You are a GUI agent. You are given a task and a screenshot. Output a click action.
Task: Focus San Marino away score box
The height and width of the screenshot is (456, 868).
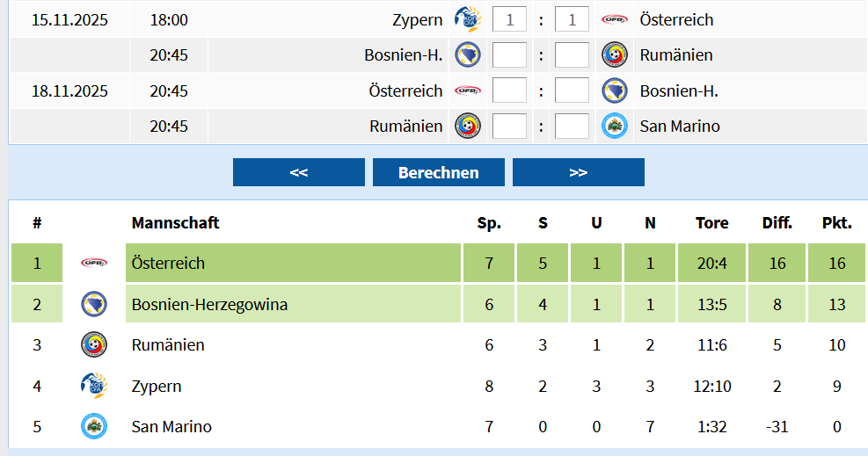[x=573, y=127]
